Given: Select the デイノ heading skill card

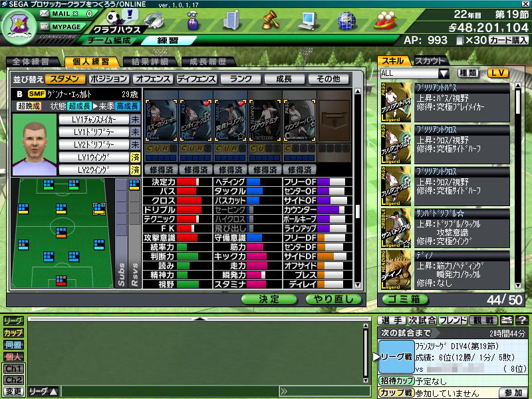Looking at the screenshot, I should [x=395, y=269].
